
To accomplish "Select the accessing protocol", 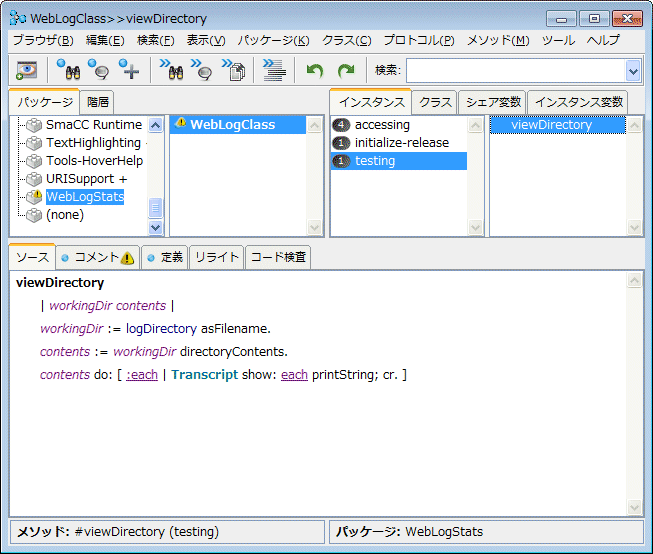I will tap(382, 125).
